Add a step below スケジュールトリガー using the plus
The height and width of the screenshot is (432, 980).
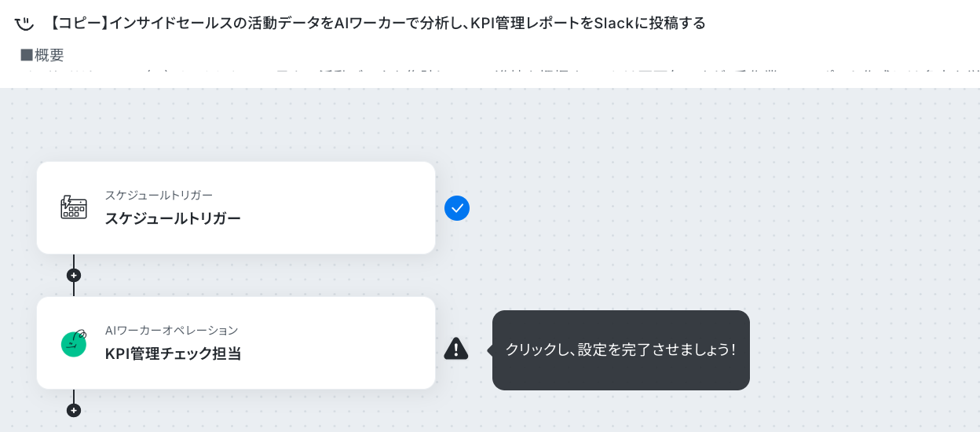pos(74,276)
